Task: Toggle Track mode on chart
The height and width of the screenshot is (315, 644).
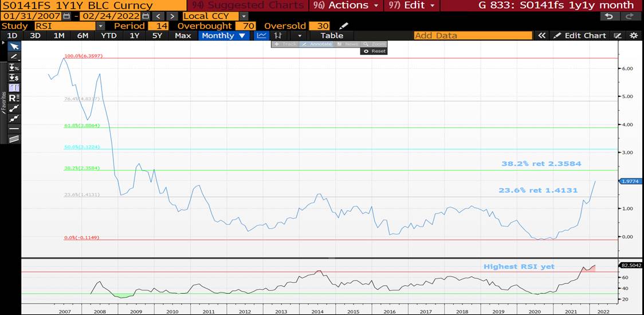Action: click(285, 44)
